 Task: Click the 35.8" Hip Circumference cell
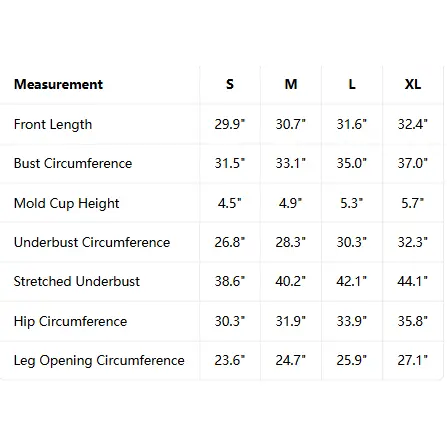coord(413,321)
